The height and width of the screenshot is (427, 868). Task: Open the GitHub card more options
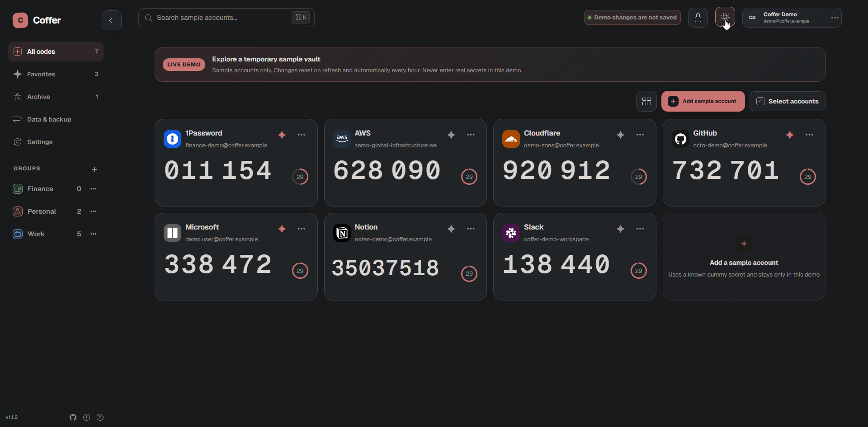click(809, 135)
